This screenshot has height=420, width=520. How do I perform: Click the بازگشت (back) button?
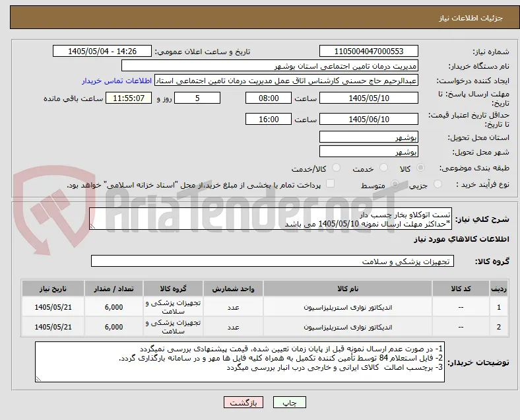coord(244,402)
